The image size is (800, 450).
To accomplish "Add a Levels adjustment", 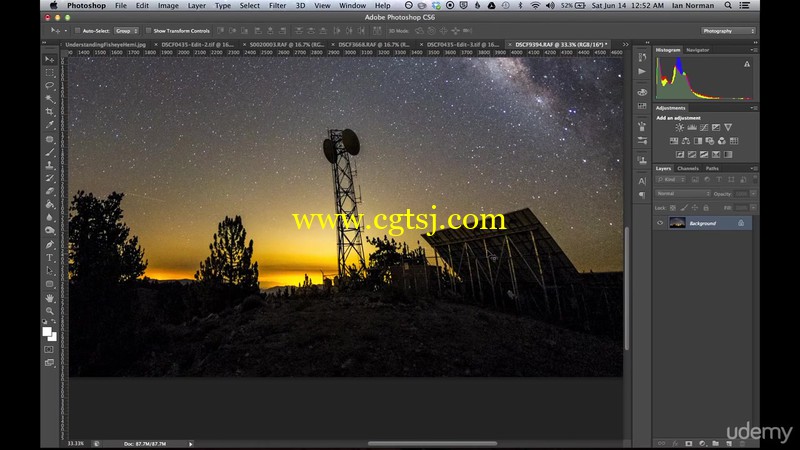I will click(692, 128).
